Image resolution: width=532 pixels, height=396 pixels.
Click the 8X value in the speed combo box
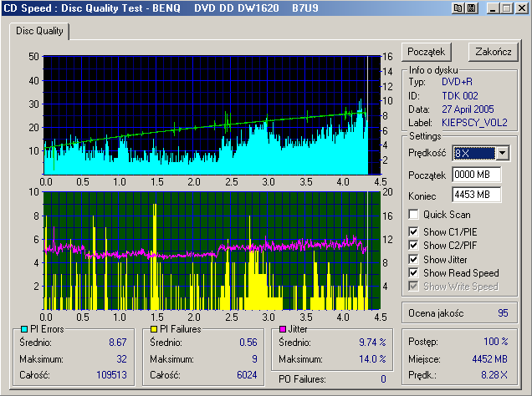[474, 154]
